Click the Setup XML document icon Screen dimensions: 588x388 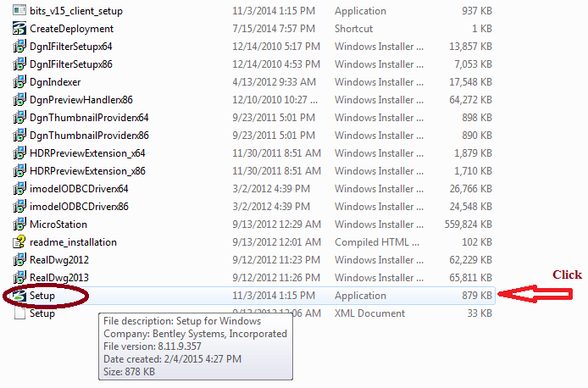tap(19, 313)
